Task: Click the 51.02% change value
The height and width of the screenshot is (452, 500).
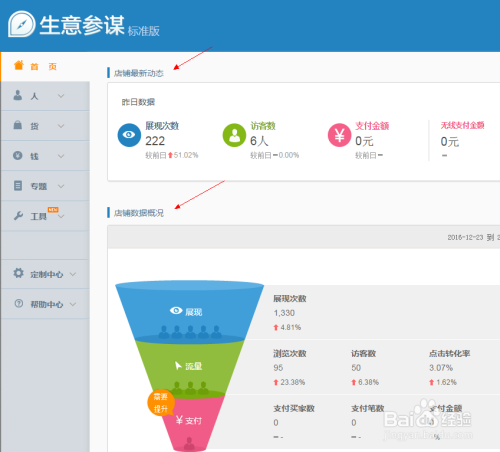Action: click(x=186, y=155)
